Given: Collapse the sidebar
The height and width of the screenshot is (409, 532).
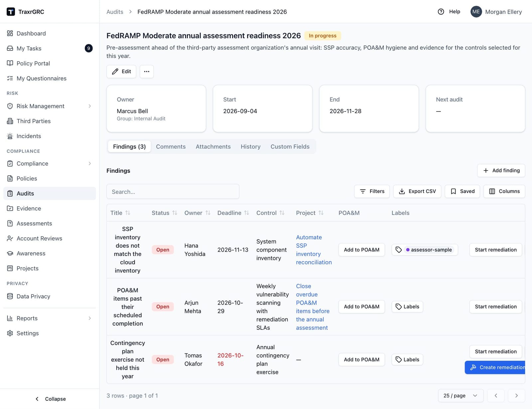Looking at the screenshot, I should (51, 399).
